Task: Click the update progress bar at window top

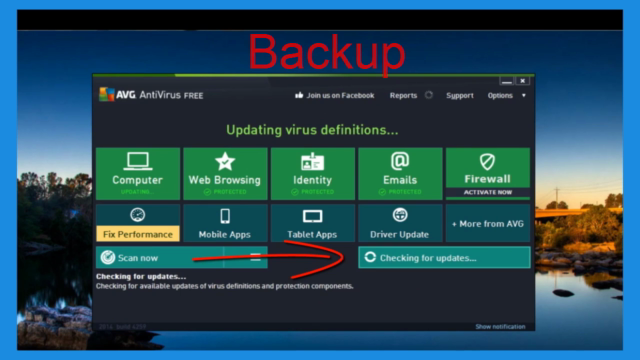Action: click(313, 75)
